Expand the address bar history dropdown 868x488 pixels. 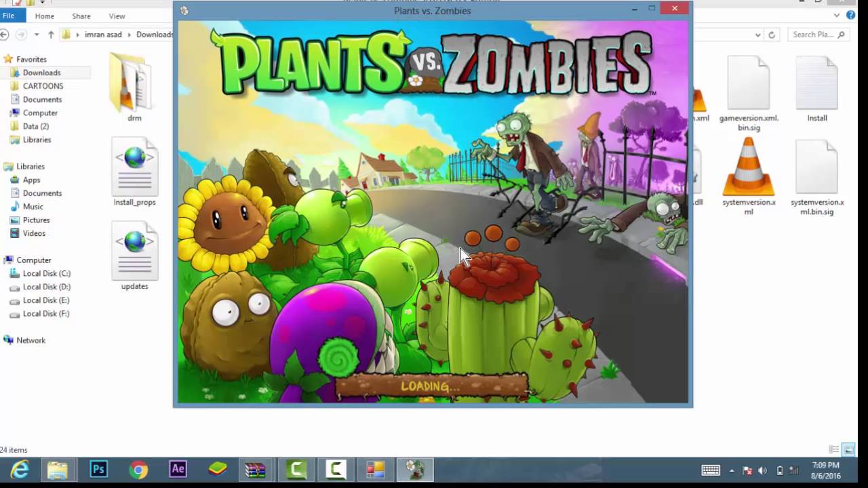point(757,35)
